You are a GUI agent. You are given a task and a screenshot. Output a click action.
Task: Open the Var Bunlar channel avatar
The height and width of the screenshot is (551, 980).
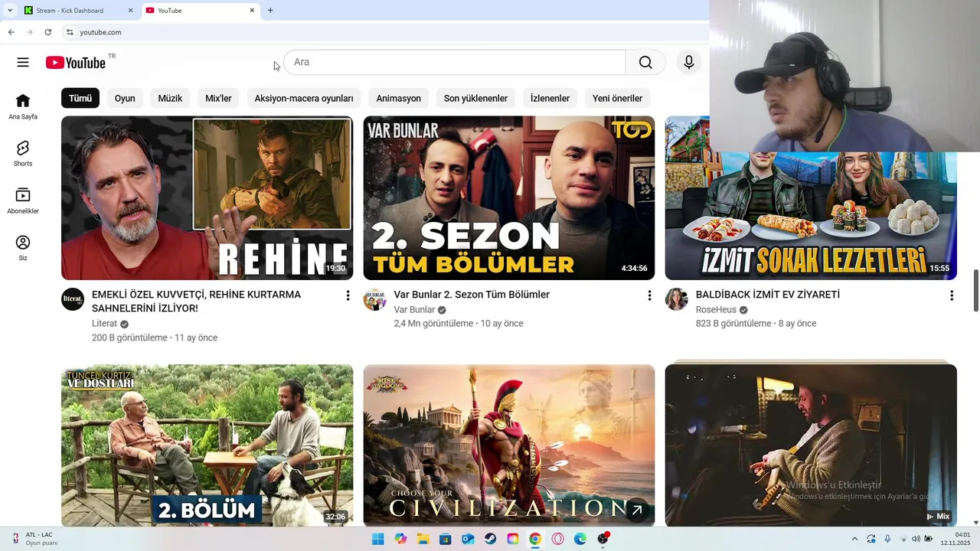coord(374,299)
